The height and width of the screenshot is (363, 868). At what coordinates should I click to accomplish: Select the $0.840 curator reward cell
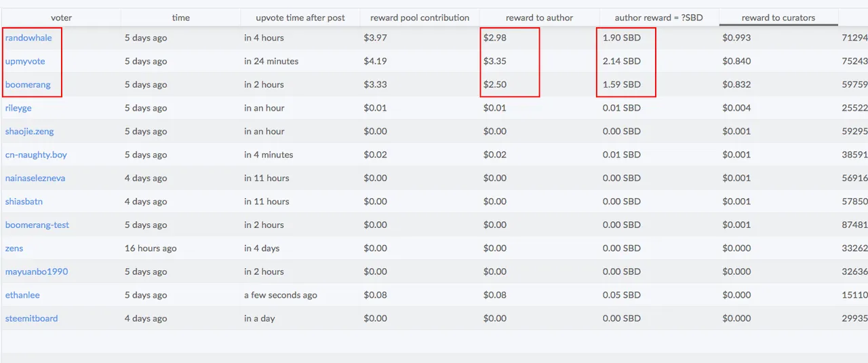click(736, 61)
